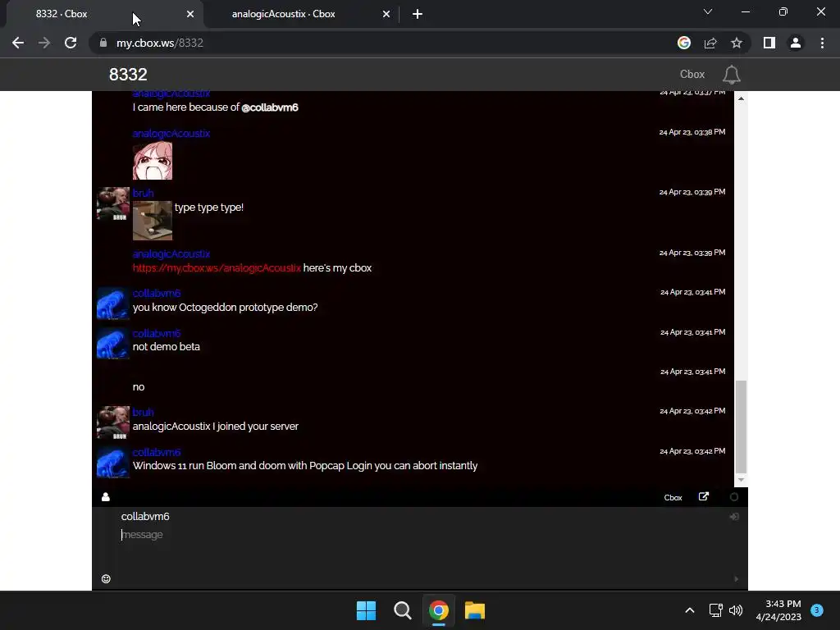Open the pink anime face image thumbnail
This screenshot has width=840, height=630.
click(x=153, y=160)
